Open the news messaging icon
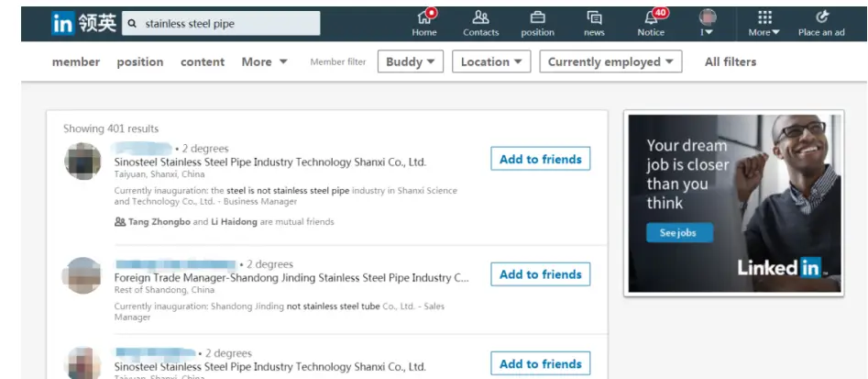Image resolution: width=868 pixels, height=379 pixels. point(594,17)
